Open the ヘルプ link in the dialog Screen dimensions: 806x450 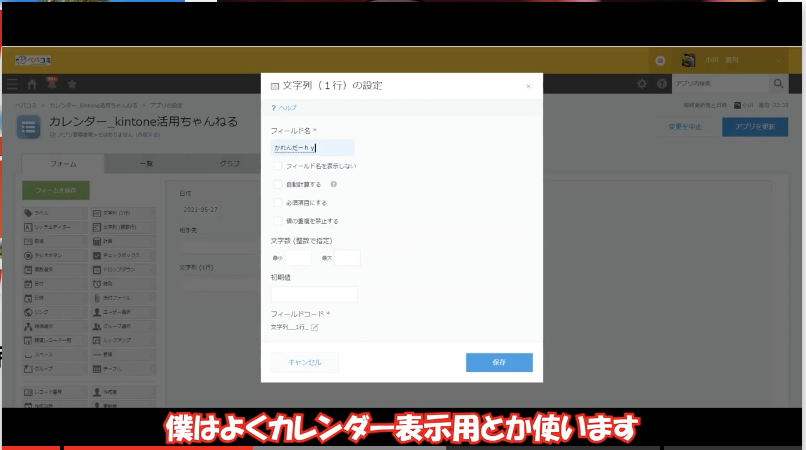285,107
